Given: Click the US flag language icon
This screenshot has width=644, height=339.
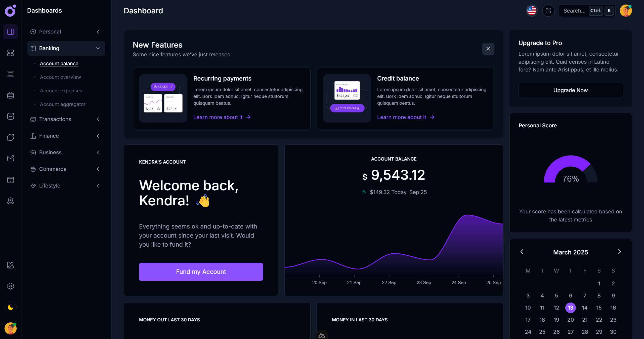Looking at the screenshot, I should pyautogui.click(x=532, y=10).
